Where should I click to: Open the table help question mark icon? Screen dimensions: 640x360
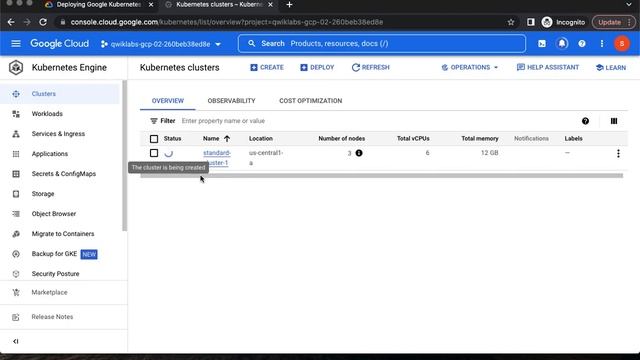click(x=585, y=121)
